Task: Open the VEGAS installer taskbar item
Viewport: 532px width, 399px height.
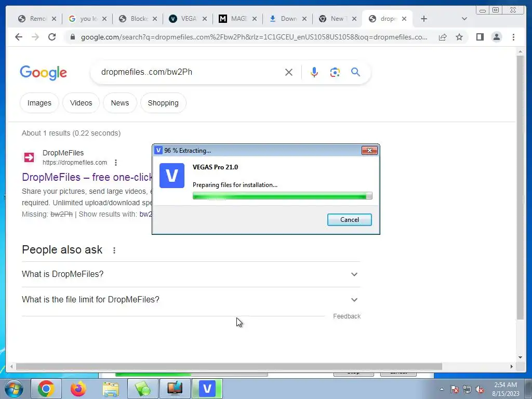Action: [x=207, y=389]
